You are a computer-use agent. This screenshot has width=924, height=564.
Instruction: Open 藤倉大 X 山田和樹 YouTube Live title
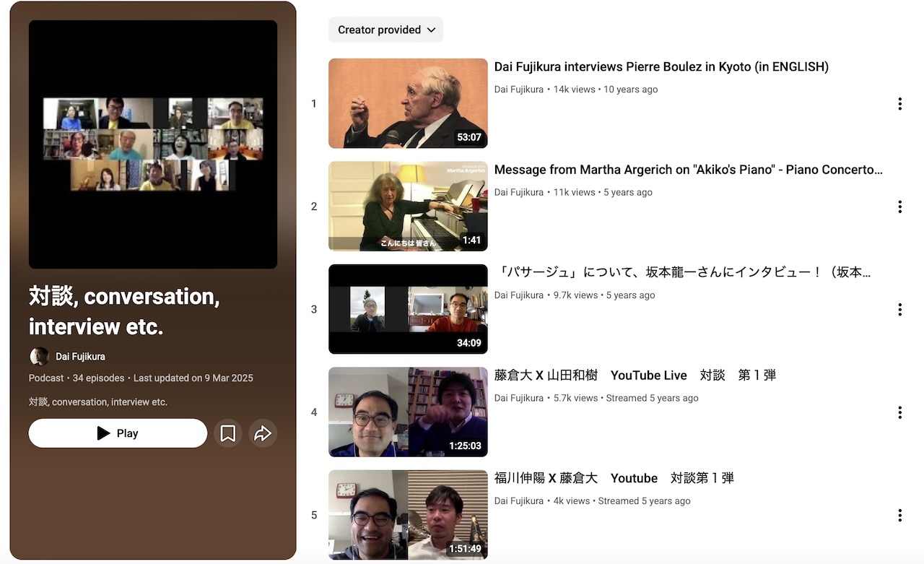tap(635, 376)
